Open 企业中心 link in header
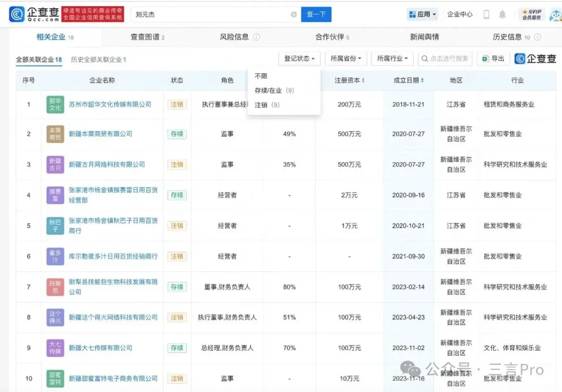 (460, 15)
